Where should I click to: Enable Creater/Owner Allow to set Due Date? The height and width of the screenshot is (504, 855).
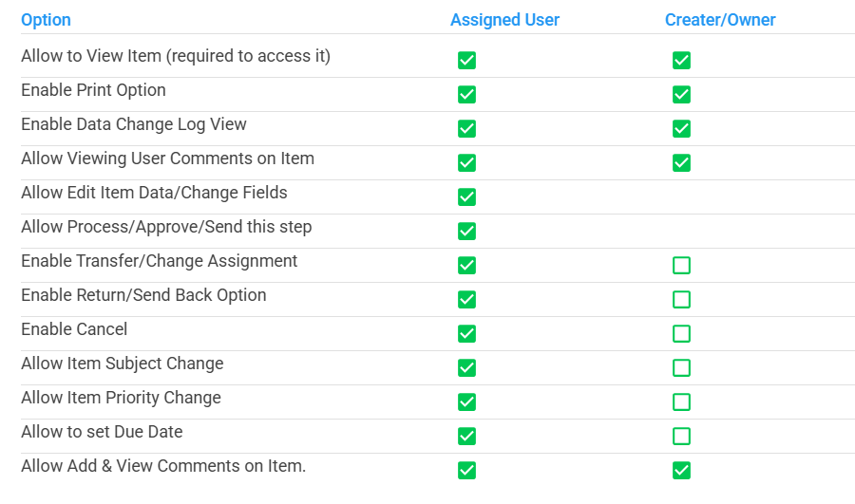681,437
